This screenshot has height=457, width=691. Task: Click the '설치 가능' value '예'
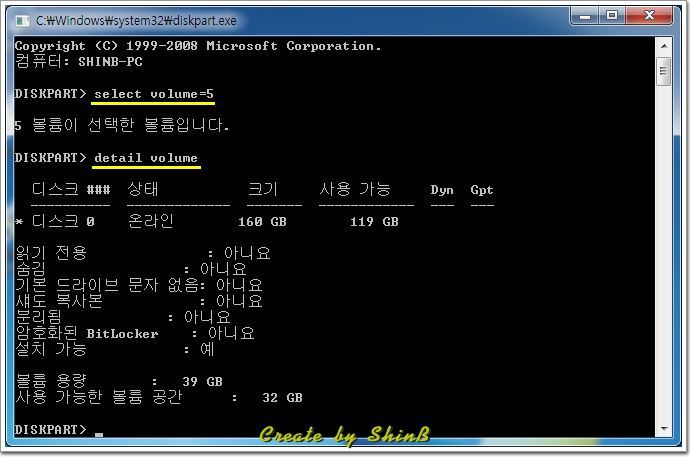point(207,349)
